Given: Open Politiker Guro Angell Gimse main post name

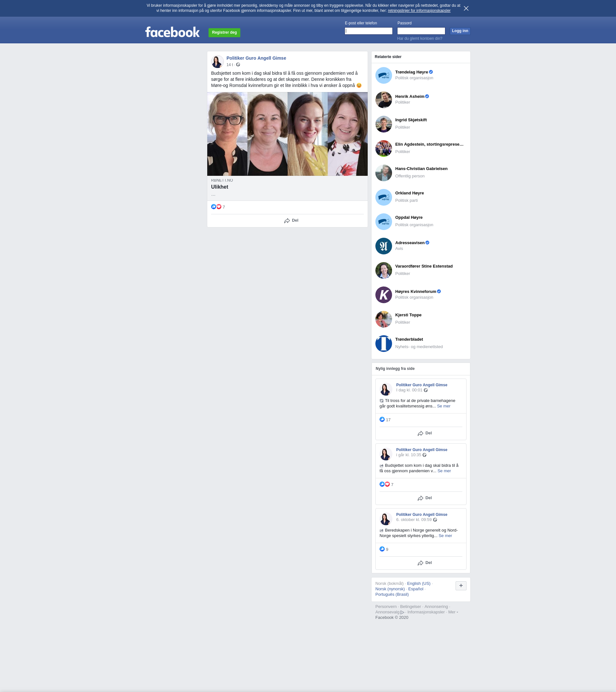Looking at the screenshot, I should (x=256, y=58).
